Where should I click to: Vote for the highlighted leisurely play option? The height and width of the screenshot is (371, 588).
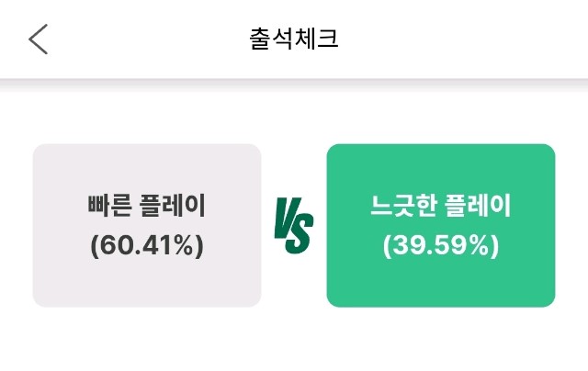[441, 225]
